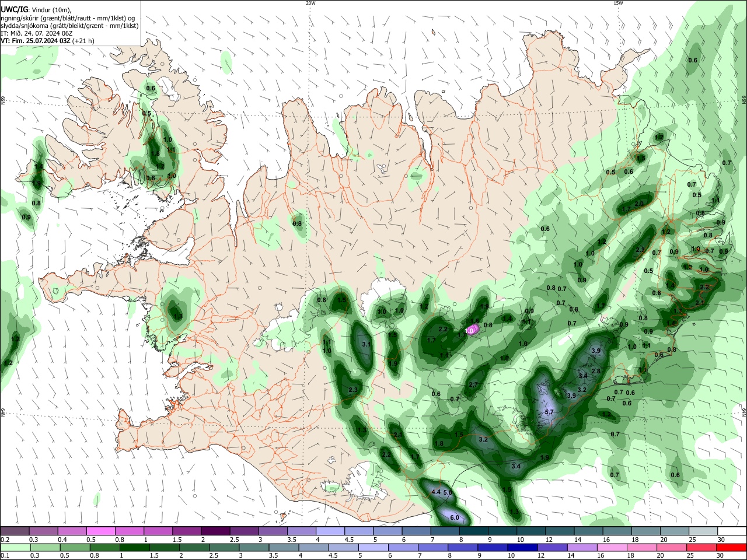The height and width of the screenshot is (560, 747).
Task: Select the red 25 mm rain legend swatch
Action: tap(701, 548)
